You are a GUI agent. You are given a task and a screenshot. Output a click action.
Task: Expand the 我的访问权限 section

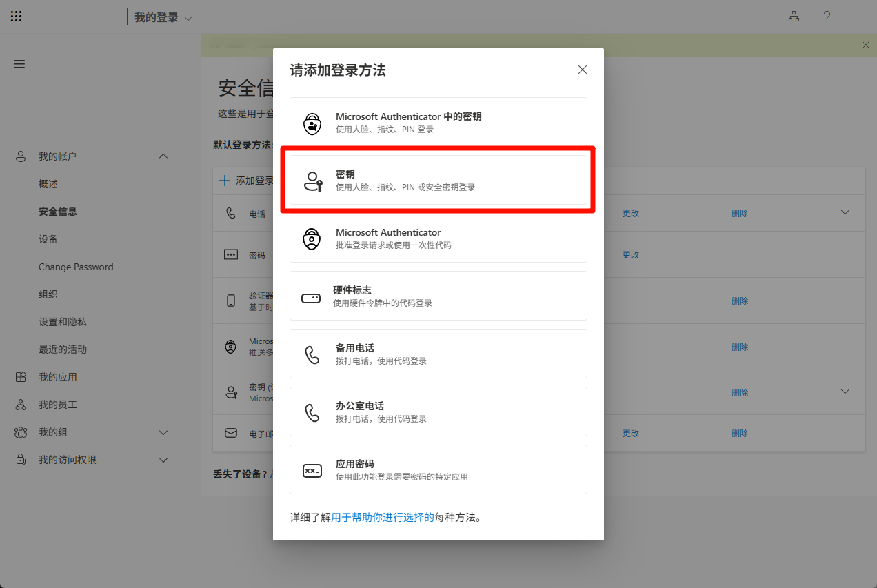pos(163,460)
